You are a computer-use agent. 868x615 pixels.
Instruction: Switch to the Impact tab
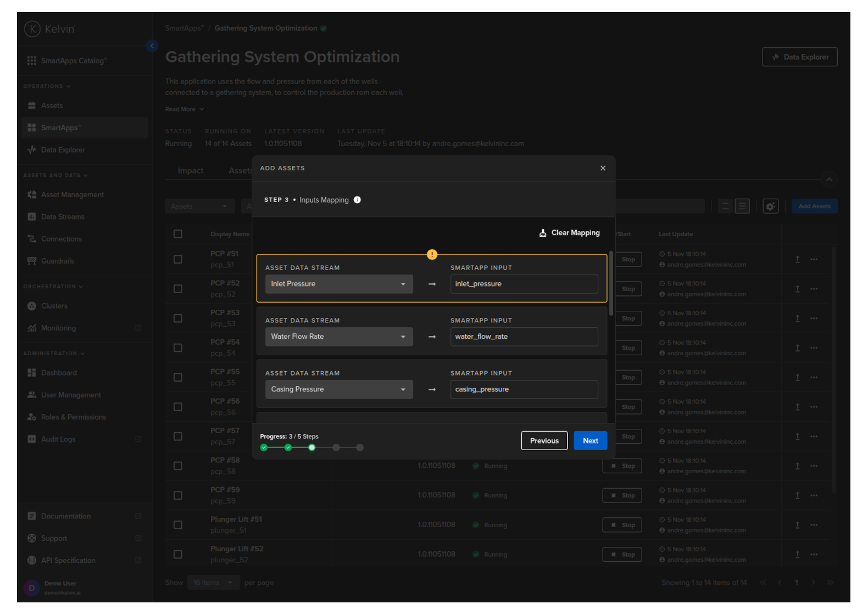tap(190, 171)
